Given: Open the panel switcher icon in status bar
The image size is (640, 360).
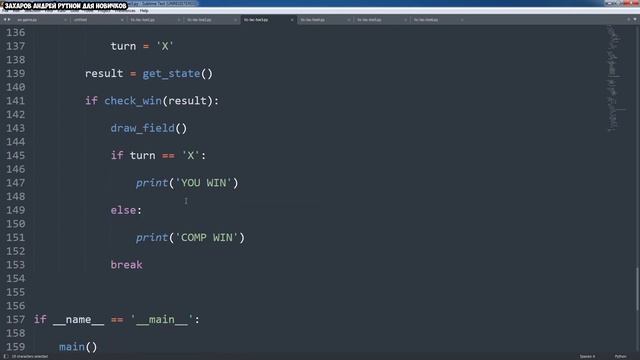Looking at the screenshot, I should (6, 356).
